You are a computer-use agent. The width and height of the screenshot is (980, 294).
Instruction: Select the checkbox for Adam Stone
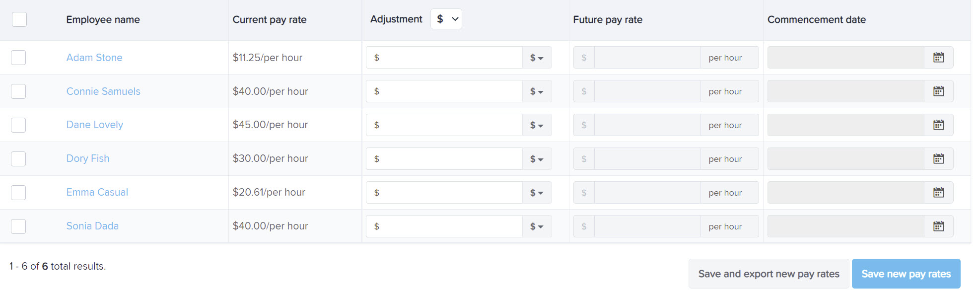click(x=18, y=58)
